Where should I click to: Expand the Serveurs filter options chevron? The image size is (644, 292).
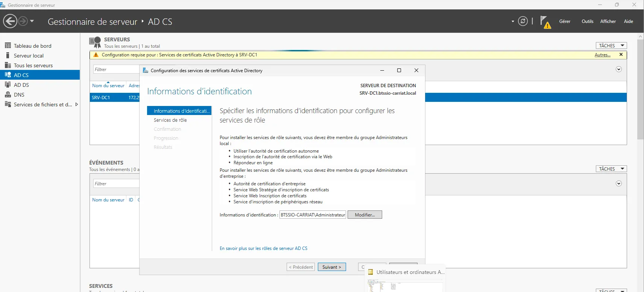619,69
